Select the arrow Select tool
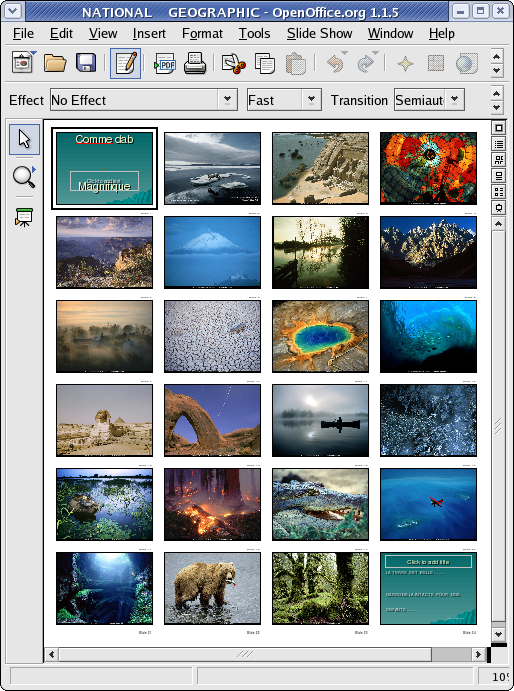This screenshot has height=691, width=514. click(24, 139)
